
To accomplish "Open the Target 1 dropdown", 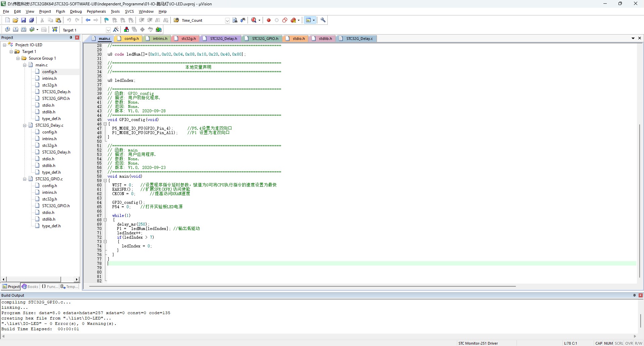I will (x=108, y=30).
